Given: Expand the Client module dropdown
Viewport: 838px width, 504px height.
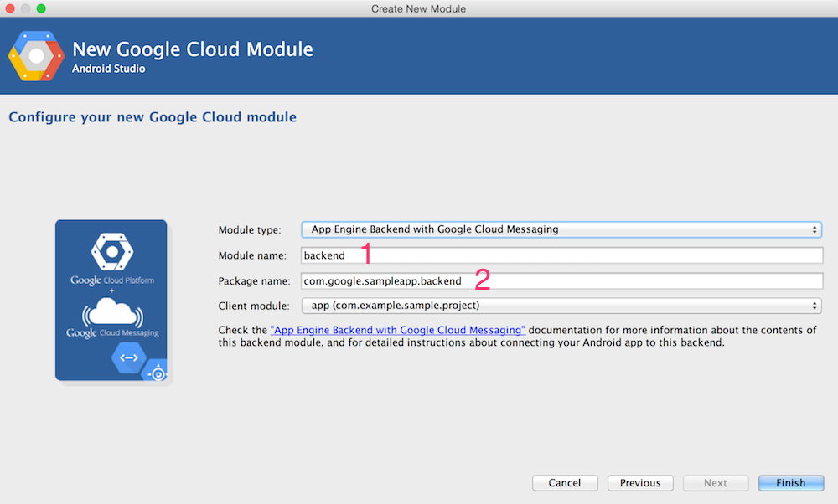Looking at the screenshot, I should coord(561,306).
